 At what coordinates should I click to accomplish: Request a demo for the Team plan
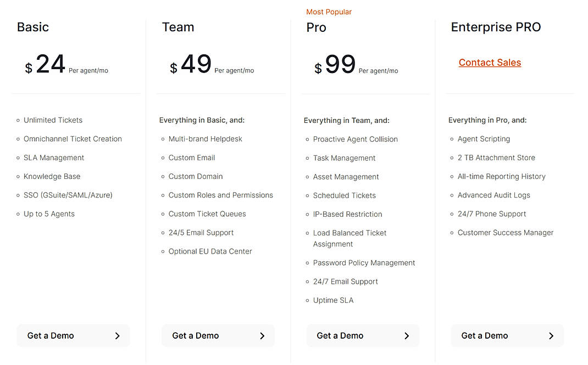tap(196, 336)
